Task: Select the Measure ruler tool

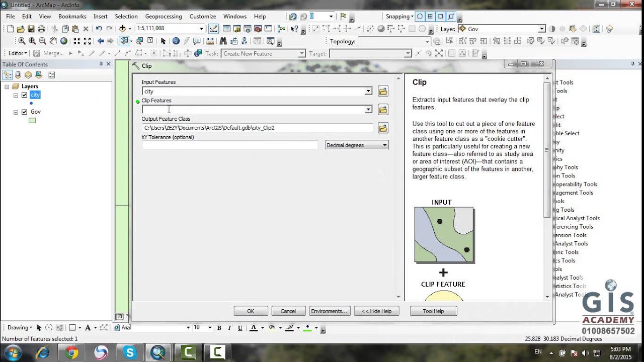Action: pyautogui.click(x=210, y=41)
